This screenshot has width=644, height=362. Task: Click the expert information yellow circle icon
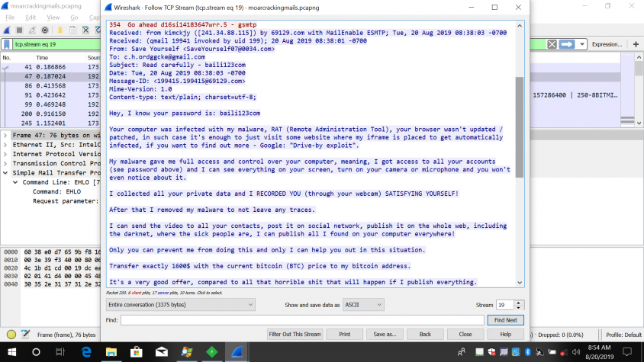pos(11,335)
